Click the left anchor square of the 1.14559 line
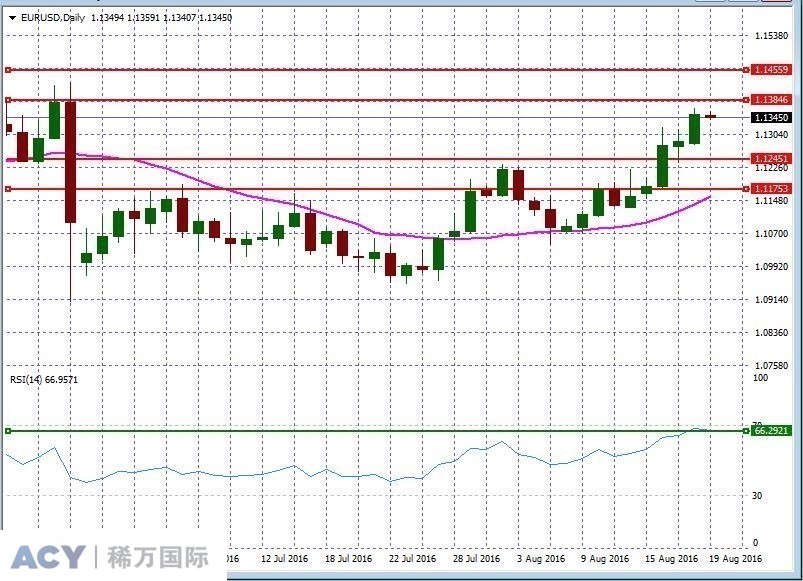 point(8,69)
